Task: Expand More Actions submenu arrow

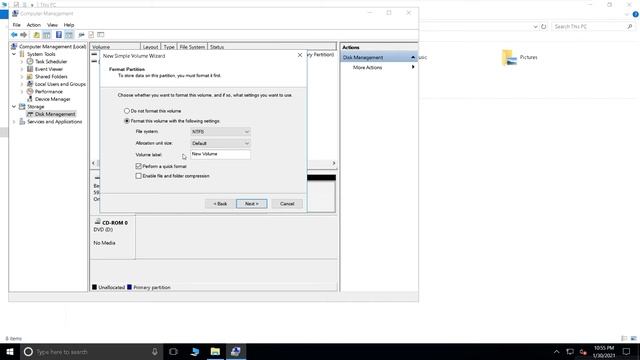Action: (413, 67)
